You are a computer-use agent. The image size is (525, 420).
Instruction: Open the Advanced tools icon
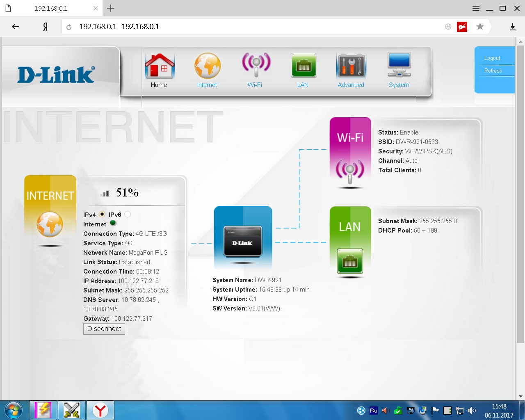click(351, 66)
